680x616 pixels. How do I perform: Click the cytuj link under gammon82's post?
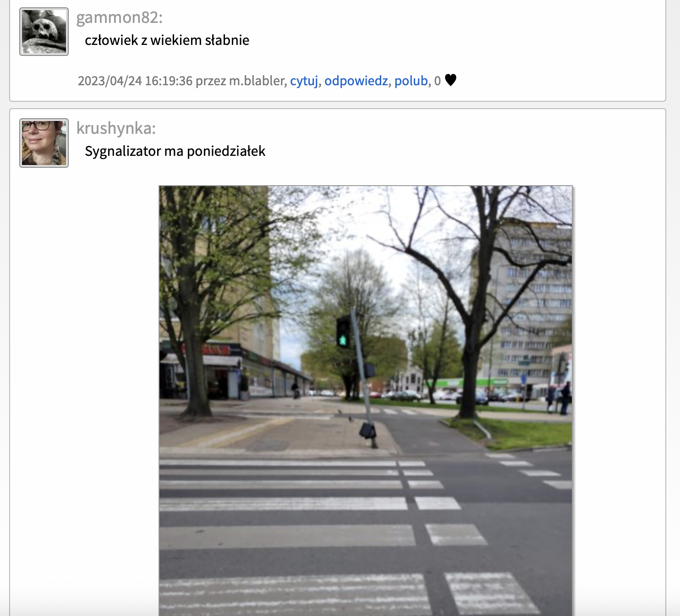(304, 81)
